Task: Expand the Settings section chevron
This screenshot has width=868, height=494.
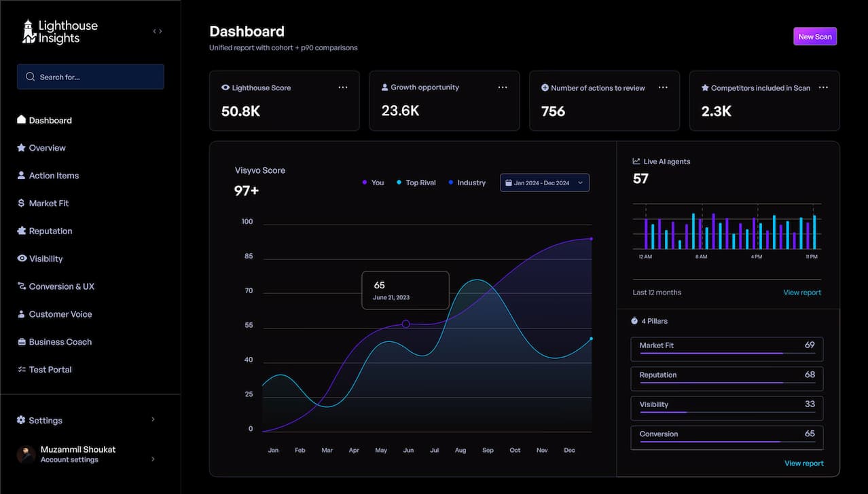Action: (x=152, y=419)
